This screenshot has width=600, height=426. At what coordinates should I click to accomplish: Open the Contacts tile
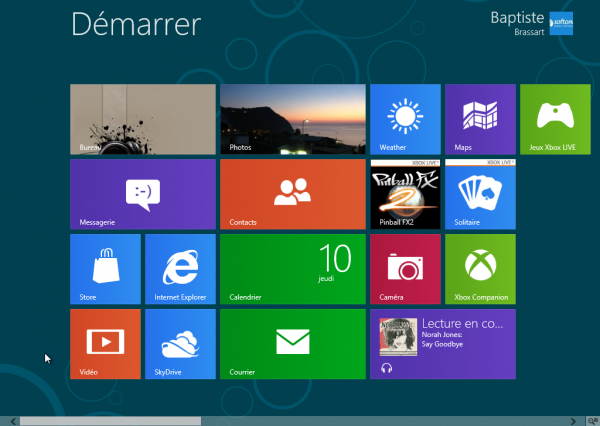tap(292, 194)
